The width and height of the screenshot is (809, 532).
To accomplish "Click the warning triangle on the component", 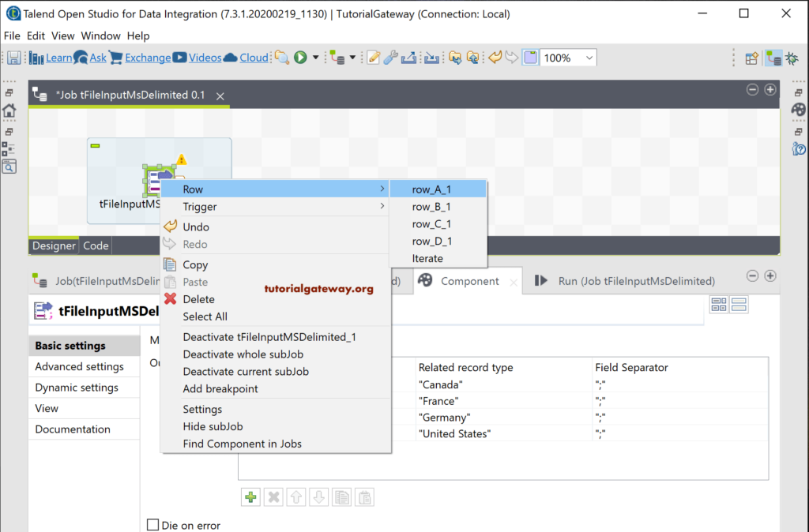I will (182, 159).
